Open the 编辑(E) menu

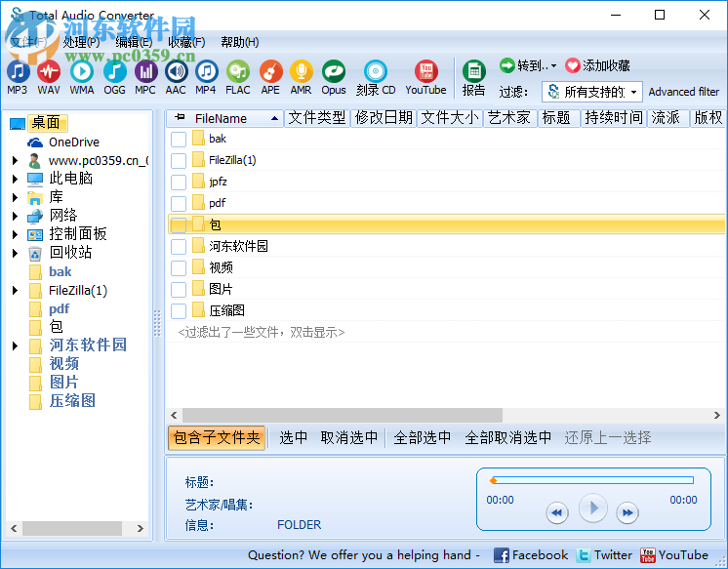134,42
